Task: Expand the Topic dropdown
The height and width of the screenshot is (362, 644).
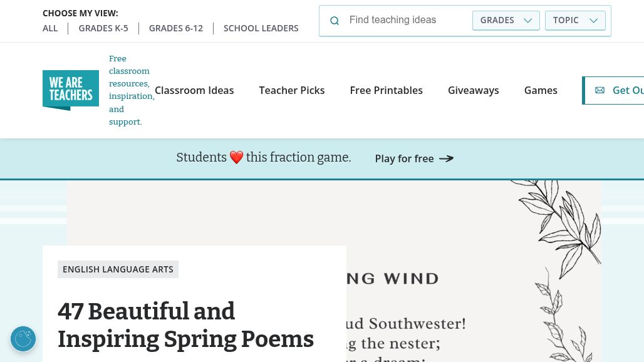Action: point(575,20)
